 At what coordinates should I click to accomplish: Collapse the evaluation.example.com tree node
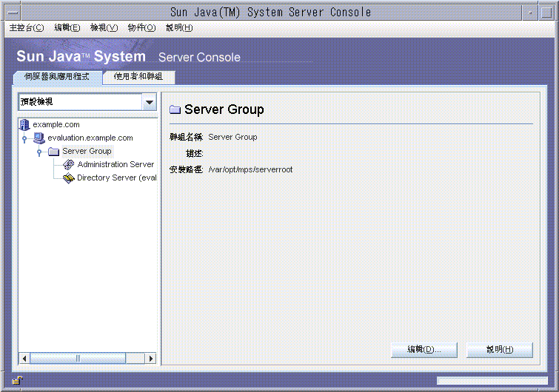pos(24,138)
